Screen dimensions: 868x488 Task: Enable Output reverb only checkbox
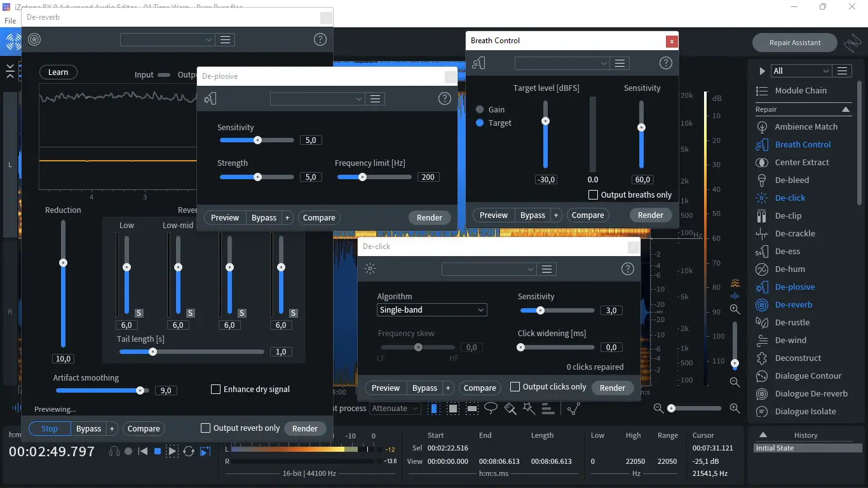click(x=205, y=428)
